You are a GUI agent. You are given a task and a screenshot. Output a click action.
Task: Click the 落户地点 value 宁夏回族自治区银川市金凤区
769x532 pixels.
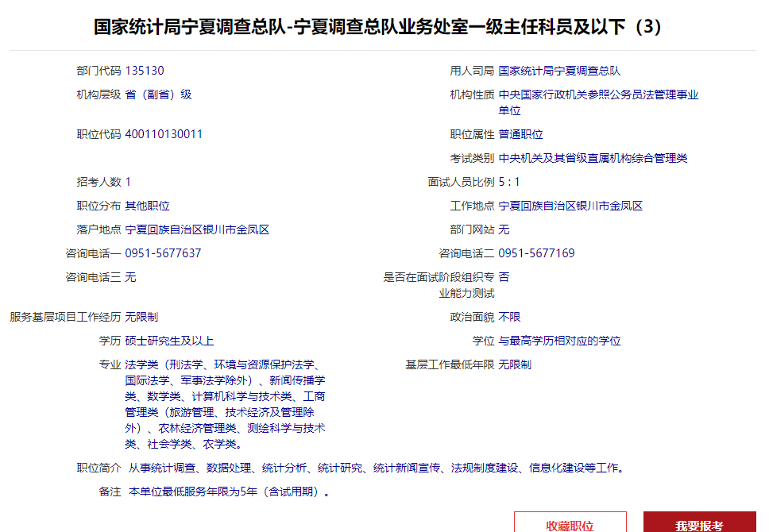pyautogui.click(x=197, y=229)
